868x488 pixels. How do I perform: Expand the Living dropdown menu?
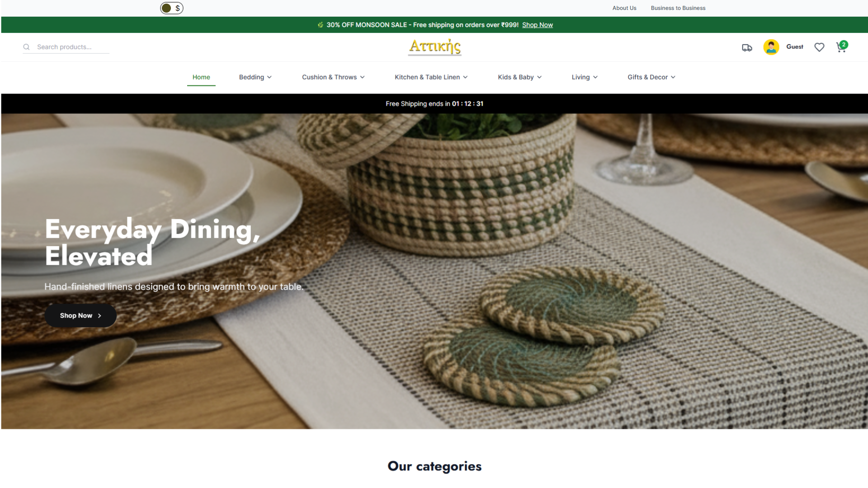coord(585,77)
